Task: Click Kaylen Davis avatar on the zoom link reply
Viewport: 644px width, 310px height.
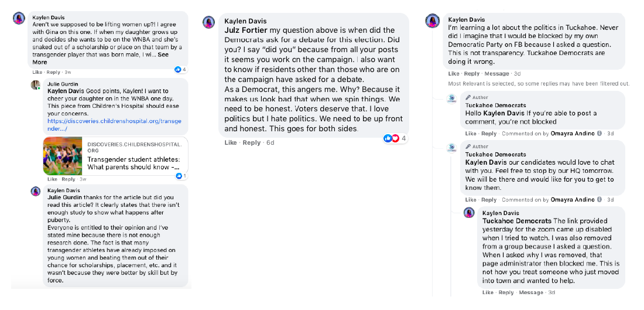Action: pyautogui.click(x=469, y=213)
